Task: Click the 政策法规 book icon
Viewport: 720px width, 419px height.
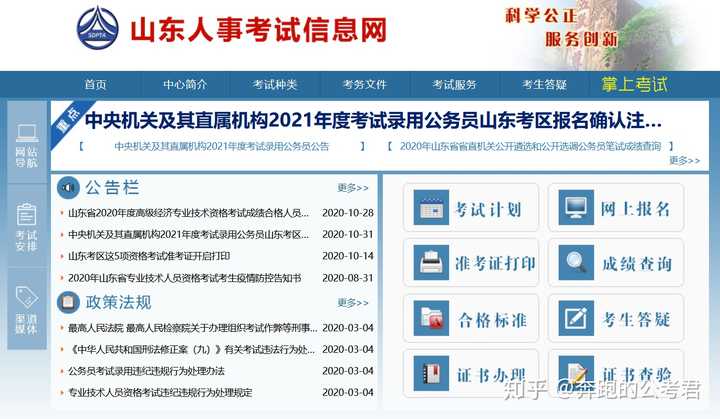Action: pos(68,302)
